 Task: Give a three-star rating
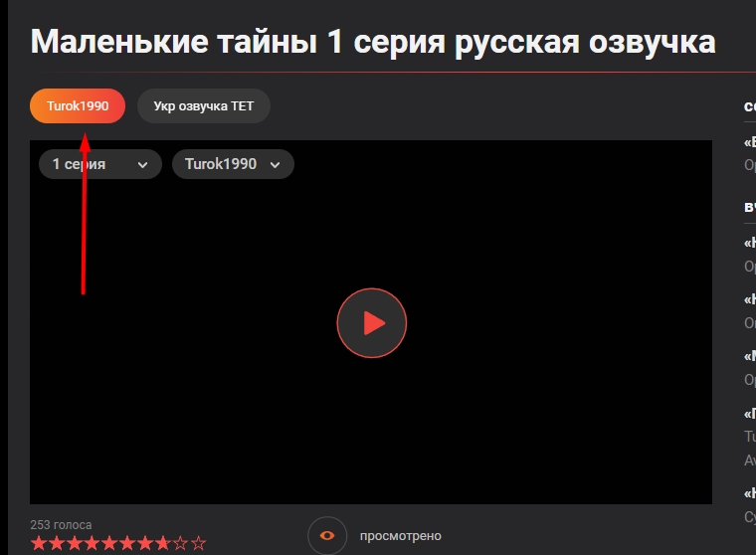tap(74, 543)
